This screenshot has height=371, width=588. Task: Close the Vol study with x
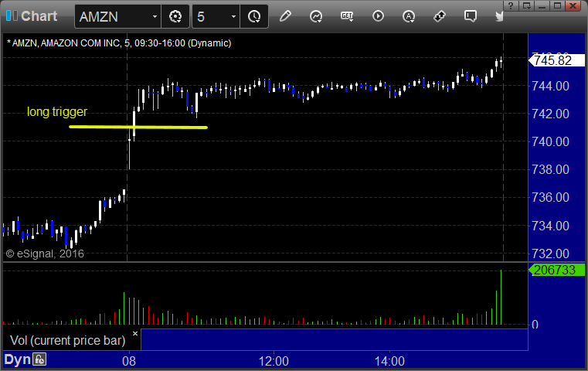click(x=135, y=333)
